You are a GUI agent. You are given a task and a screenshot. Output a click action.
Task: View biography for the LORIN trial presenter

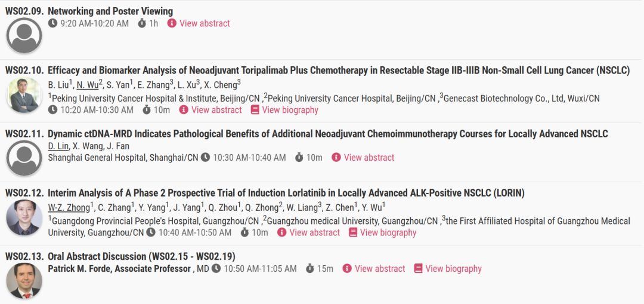(x=388, y=232)
